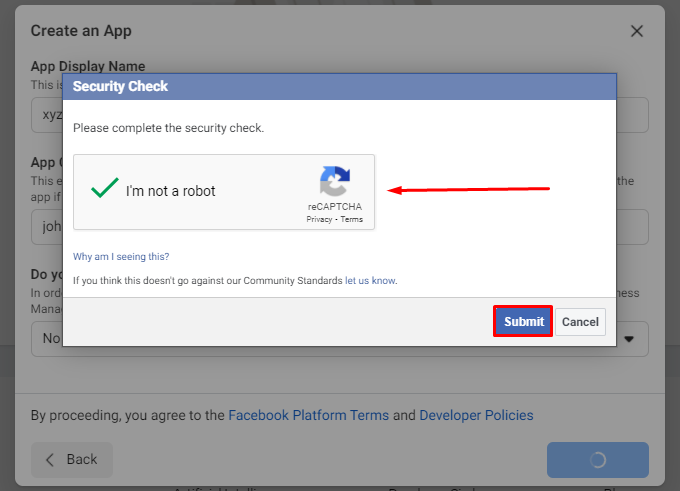
Task: Expand the Business Manager dropdown arrow
Action: pyautogui.click(x=629, y=339)
